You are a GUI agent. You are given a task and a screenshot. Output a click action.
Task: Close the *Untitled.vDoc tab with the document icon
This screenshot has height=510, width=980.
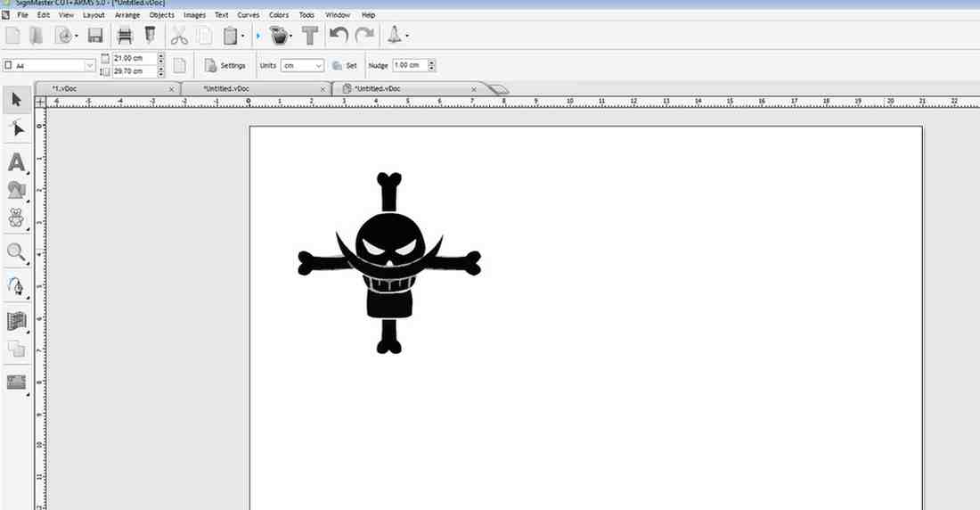coord(474,89)
